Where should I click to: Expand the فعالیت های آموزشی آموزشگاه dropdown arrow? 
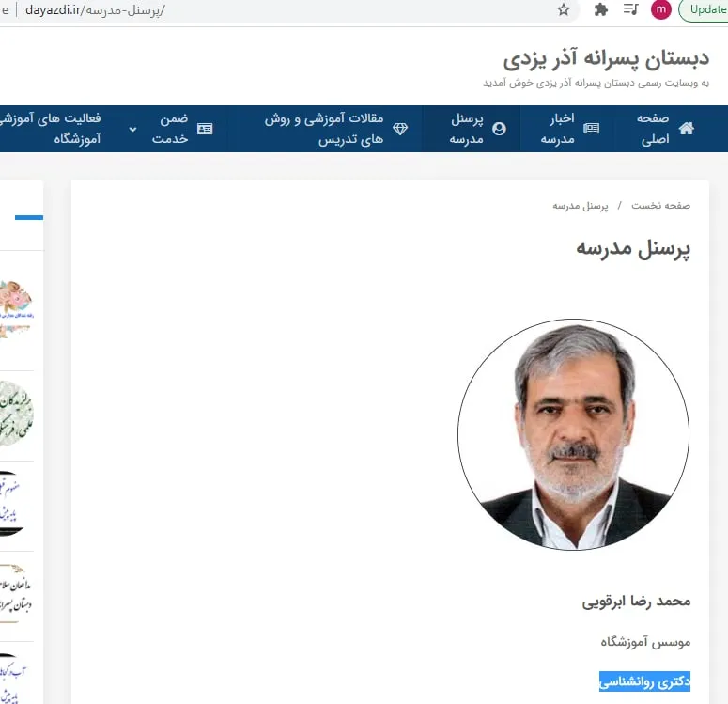tap(132, 129)
